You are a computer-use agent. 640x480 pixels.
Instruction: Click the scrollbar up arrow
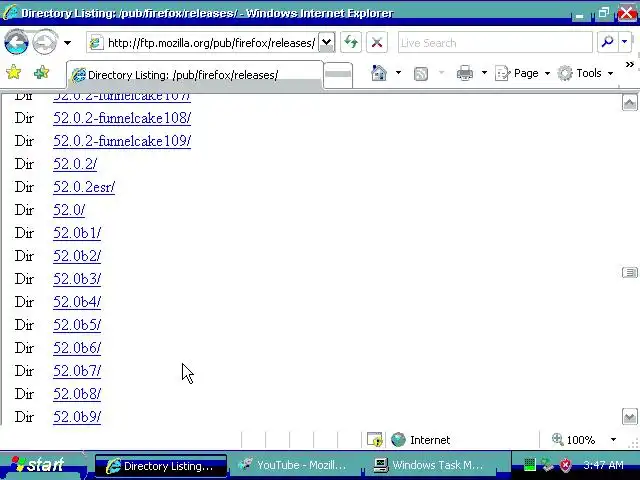629,102
